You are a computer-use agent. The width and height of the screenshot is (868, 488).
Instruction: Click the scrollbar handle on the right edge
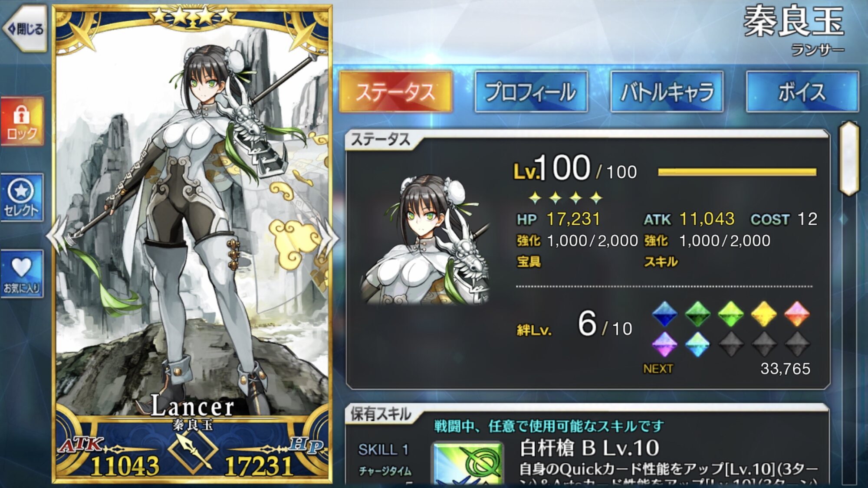click(849, 159)
